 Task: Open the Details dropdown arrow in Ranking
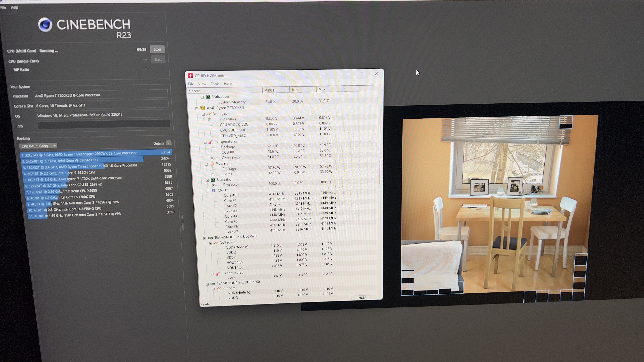click(169, 143)
